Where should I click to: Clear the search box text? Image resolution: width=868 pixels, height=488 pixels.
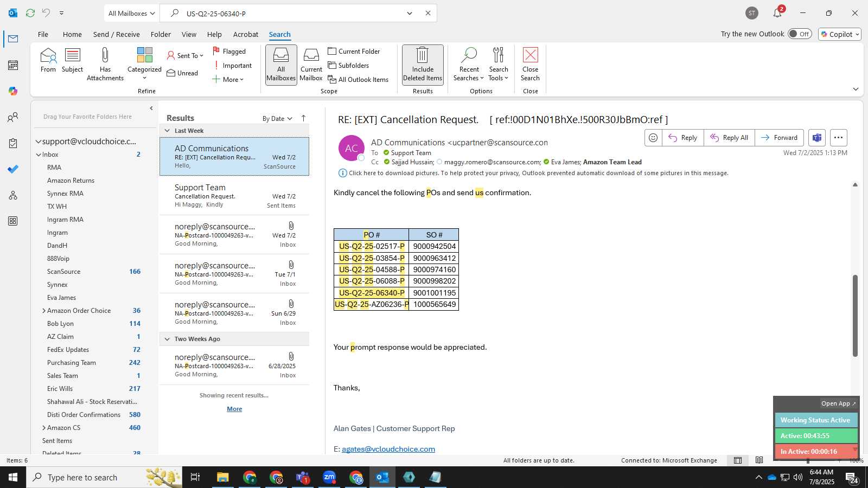428,13
